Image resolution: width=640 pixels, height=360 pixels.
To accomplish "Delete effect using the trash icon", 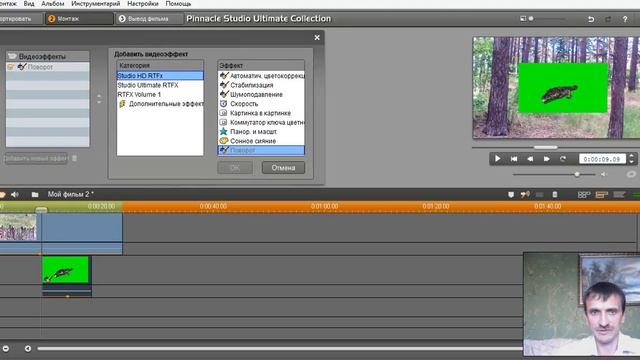I will 74,158.
